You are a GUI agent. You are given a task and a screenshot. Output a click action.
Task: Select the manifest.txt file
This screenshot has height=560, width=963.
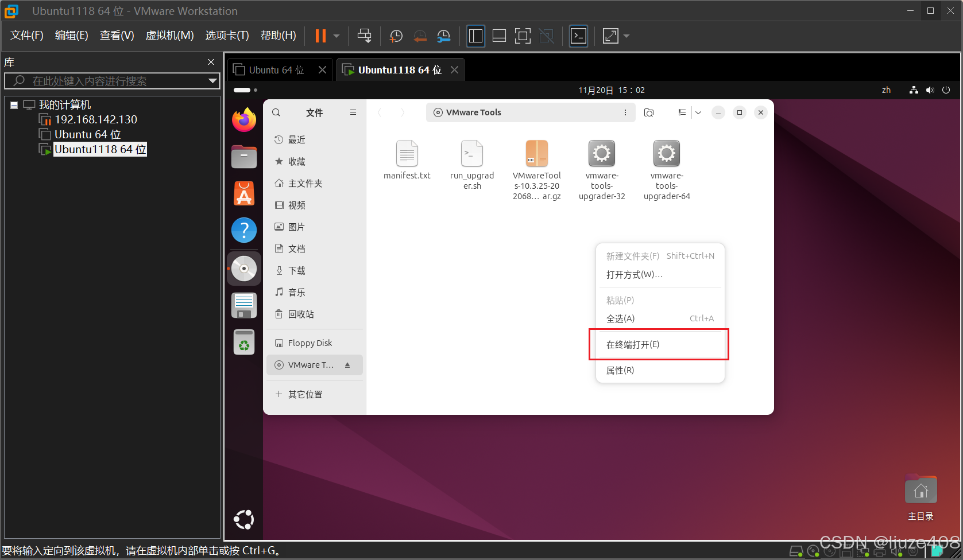pos(407,160)
